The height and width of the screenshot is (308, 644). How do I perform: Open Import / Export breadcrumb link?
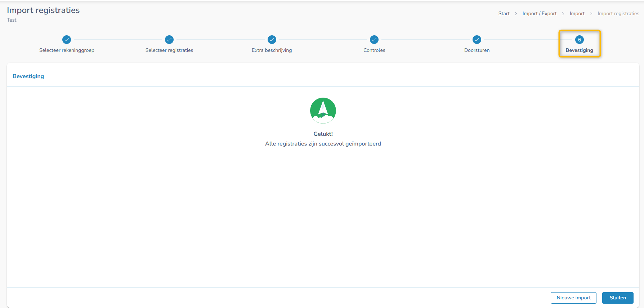coord(540,14)
